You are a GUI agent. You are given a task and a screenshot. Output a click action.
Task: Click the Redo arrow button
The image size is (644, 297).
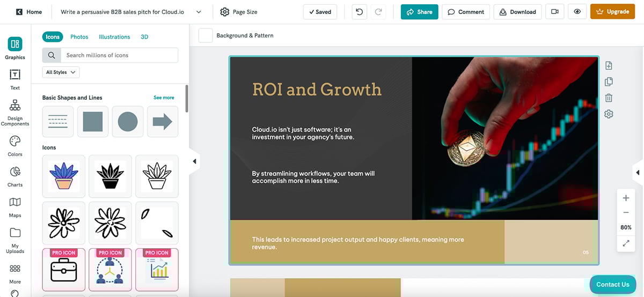tap(378, 12)
